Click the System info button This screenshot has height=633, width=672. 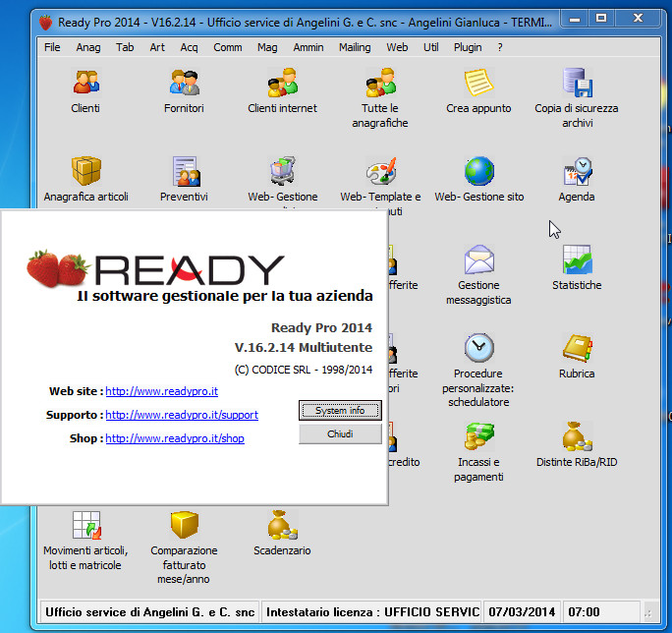(x=340, y=411)
